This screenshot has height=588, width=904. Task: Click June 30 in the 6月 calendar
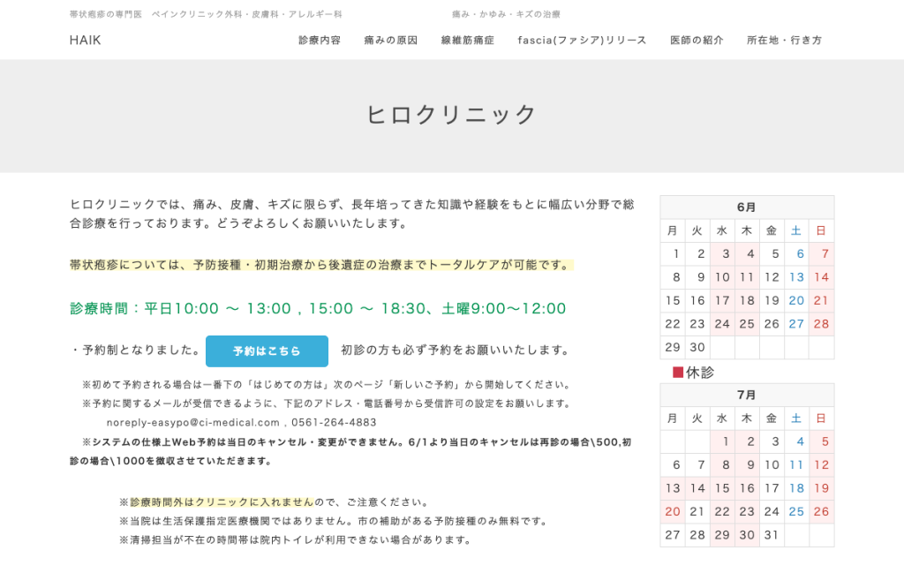click(697, 348)
